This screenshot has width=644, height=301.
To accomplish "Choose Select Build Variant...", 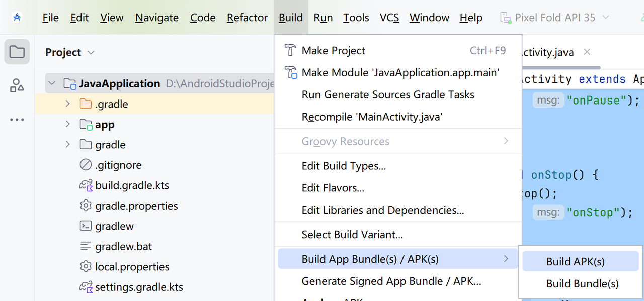I will pyautogui.click(x=398, y=234).
